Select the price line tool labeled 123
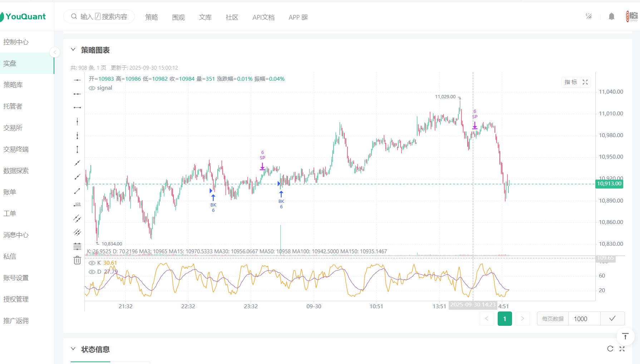Screen dimensions: 640x364 (x=77, y=205)
